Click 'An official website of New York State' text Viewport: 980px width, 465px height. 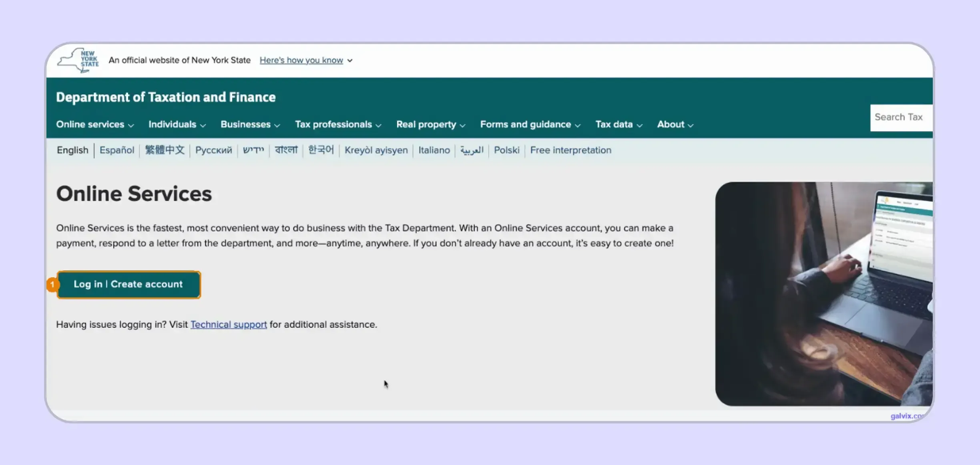(x=179, y=60)
